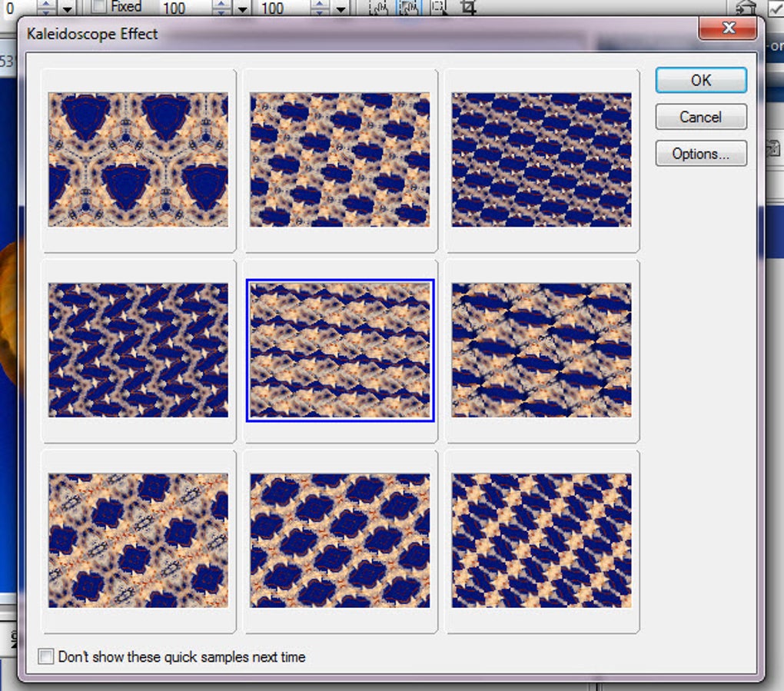Enable the Fixed checkbox in the toolbar
The width and height of the screenshot is (784, 691).
click(99, 6)
